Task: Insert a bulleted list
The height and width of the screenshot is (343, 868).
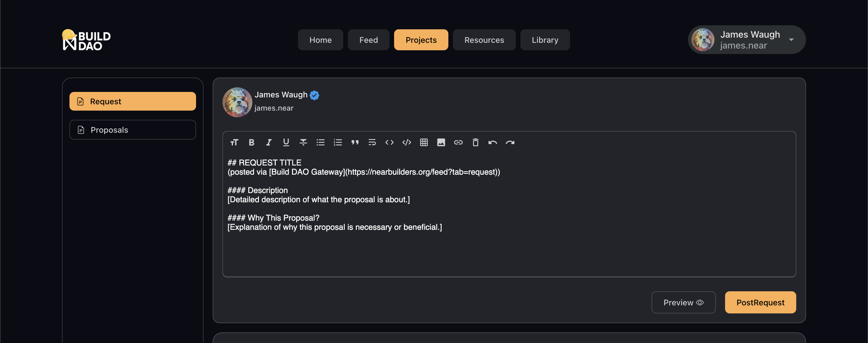Action: (320, 142)
